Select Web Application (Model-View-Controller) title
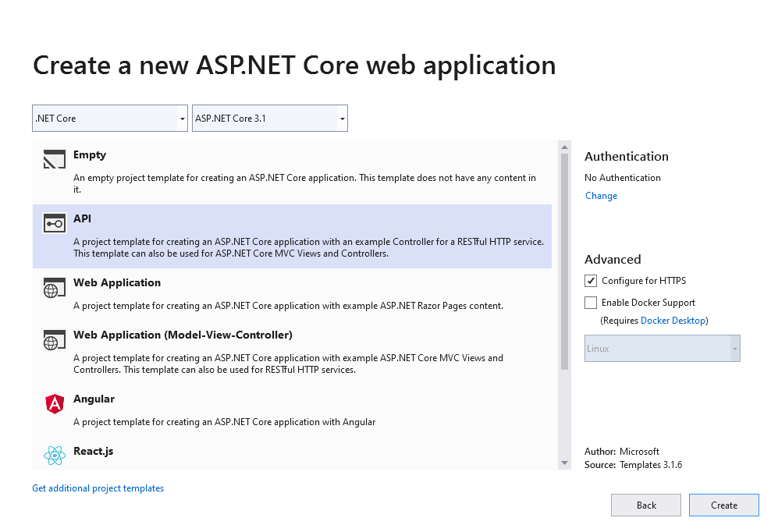This screenshot has width=771, height=532. (183, 335)
